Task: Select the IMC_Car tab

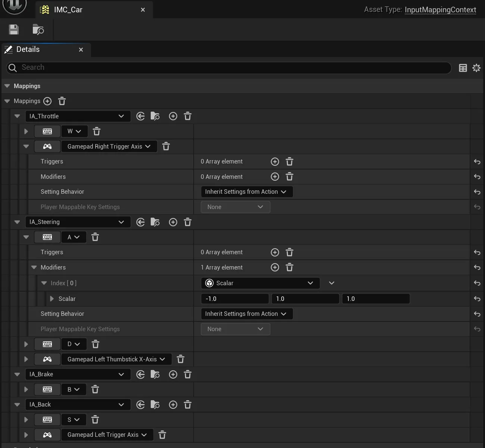Action: (68, 10)
